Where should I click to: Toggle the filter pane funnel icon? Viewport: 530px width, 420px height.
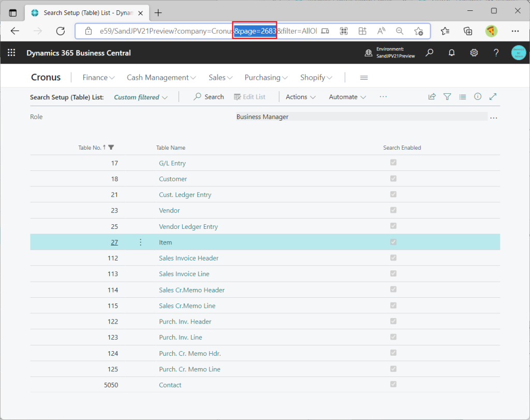click(x=447, y=97)
